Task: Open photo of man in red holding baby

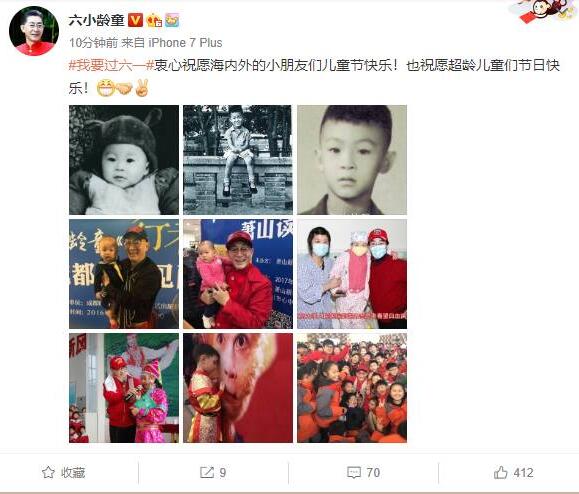Action: 238,274
